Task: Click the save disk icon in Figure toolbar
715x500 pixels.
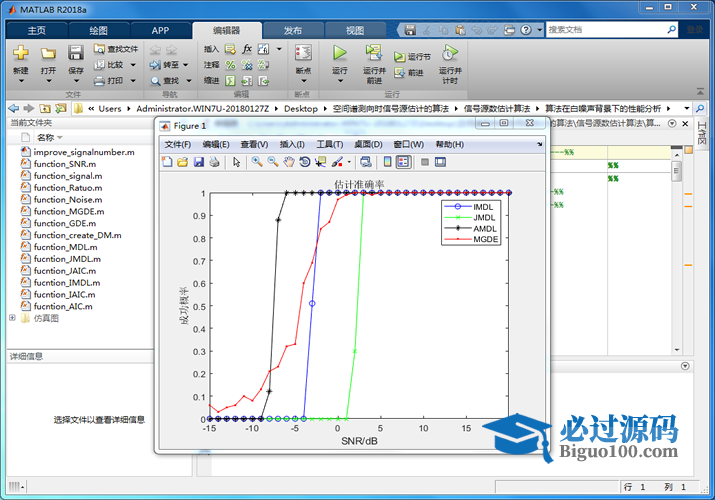Action: point(198,161)
